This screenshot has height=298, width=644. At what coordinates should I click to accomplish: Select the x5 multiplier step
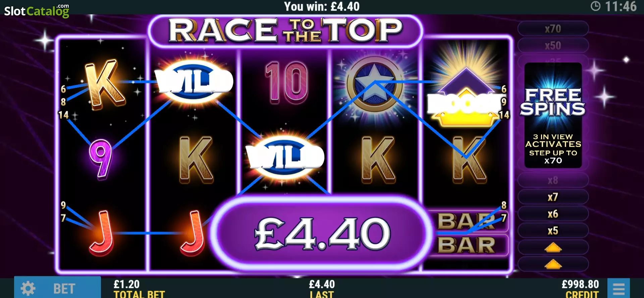553,231
